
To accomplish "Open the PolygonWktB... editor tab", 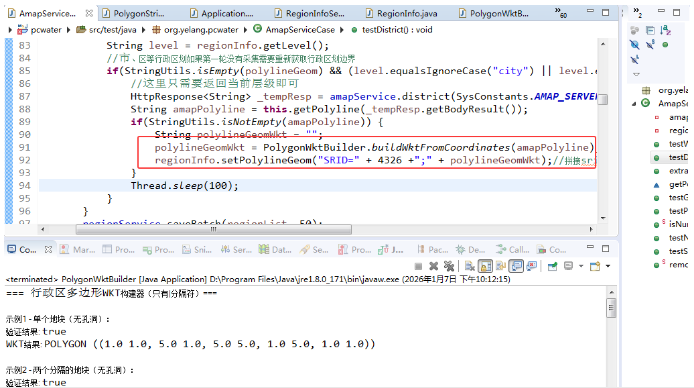I will (494, 14).
